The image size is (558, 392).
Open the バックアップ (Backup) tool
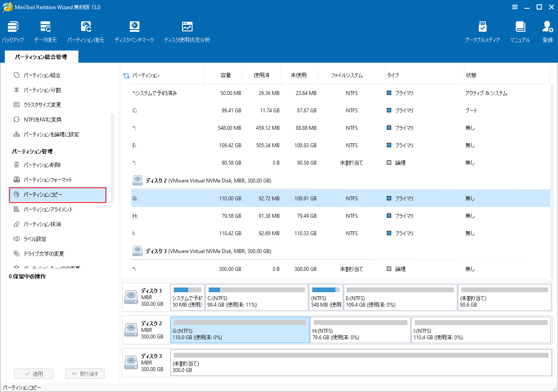tap(13, 31)
